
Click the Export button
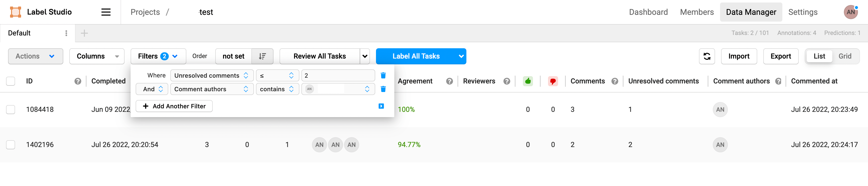coord(780,56)
